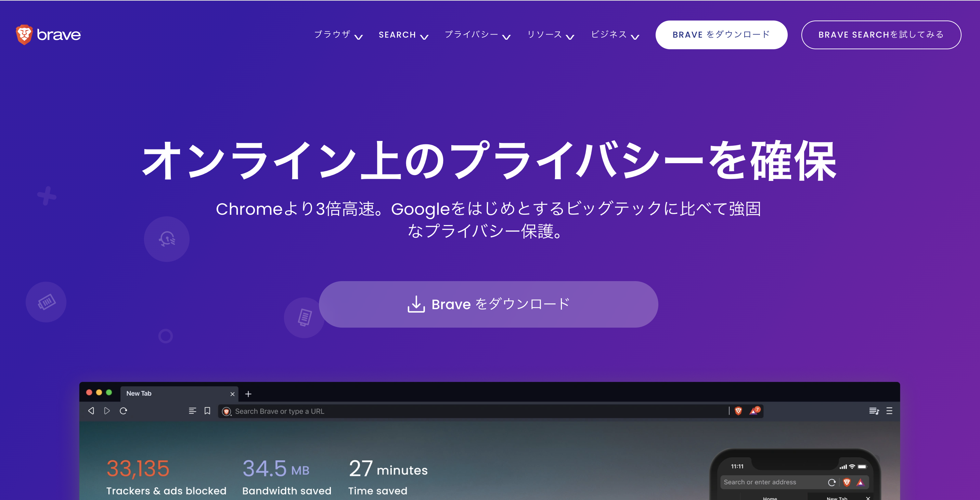Click the floating ticket bubble icon

point(46,302)
